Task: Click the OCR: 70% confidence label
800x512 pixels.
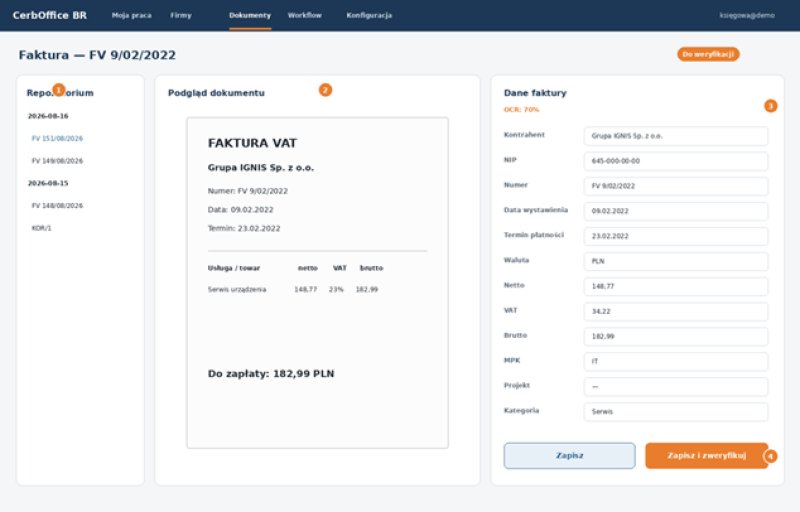Action: (521, 109)
